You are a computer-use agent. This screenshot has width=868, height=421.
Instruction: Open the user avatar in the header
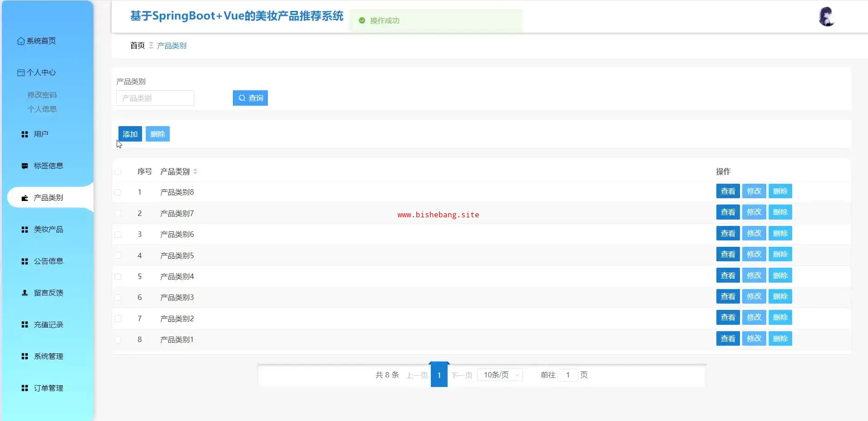tap(827, 17)
